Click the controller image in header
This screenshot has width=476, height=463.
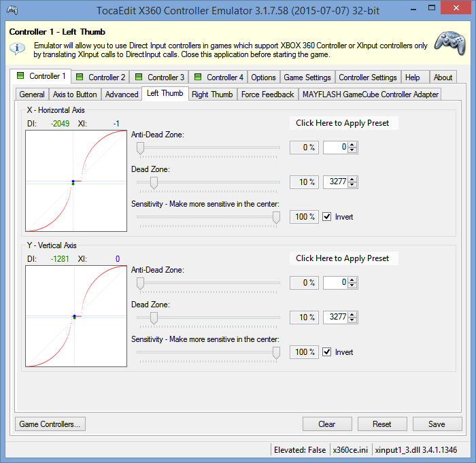point(450,43)
